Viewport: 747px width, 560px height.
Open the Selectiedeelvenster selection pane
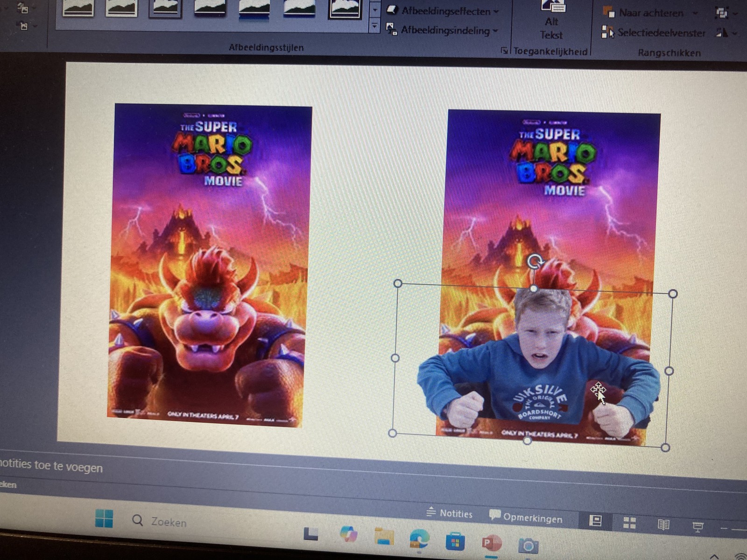[x=655, y=33]
